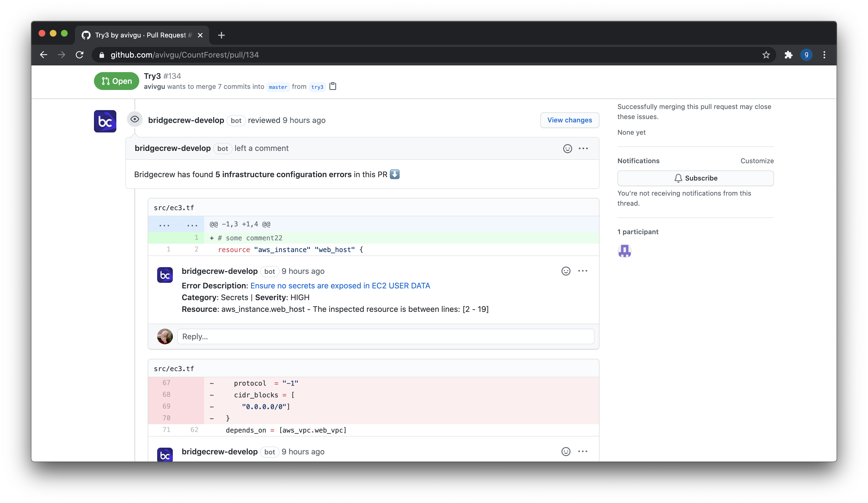Reload the page

coord(80,55)
